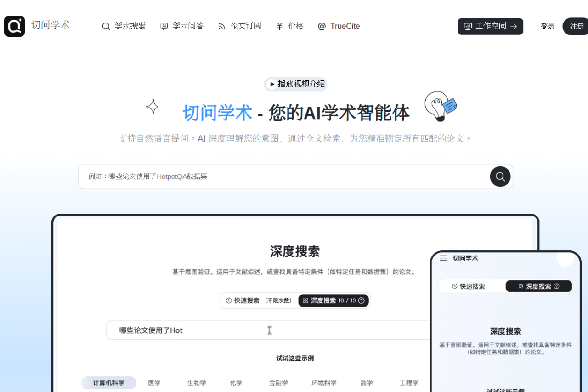This screenshot has height=392, width=588.
Task: Switch to the 金融学 example category
Action: pyautogui.click(x=278, y=382)
